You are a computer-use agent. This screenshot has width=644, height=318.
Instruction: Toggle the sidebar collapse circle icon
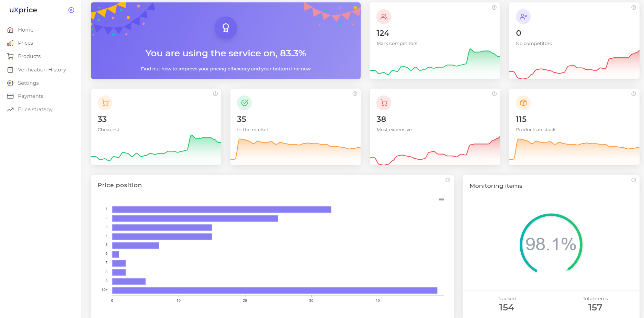71,10
